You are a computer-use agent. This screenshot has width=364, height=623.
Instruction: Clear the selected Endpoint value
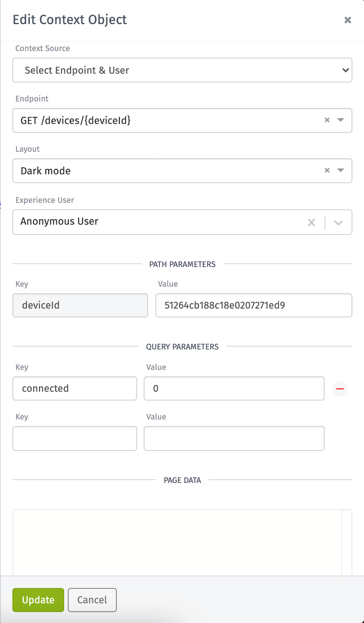[327, 120]
